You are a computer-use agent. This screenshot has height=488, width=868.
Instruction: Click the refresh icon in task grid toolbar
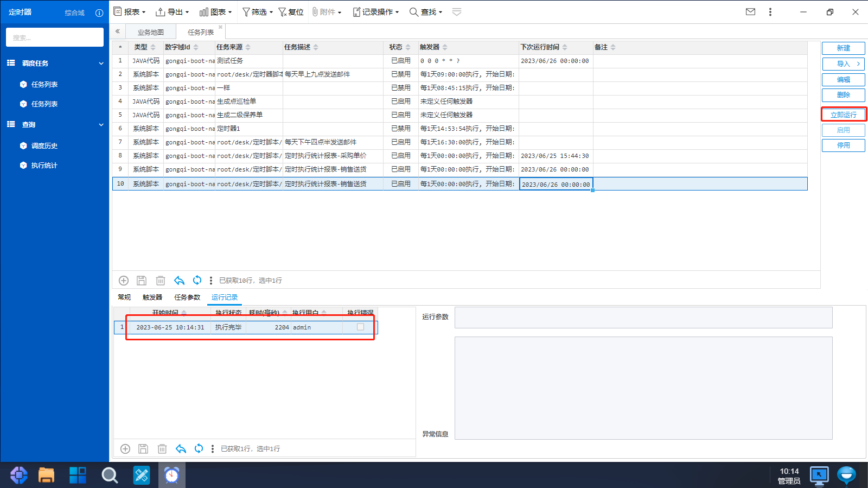pyautogui.click(x=197, y=281)
